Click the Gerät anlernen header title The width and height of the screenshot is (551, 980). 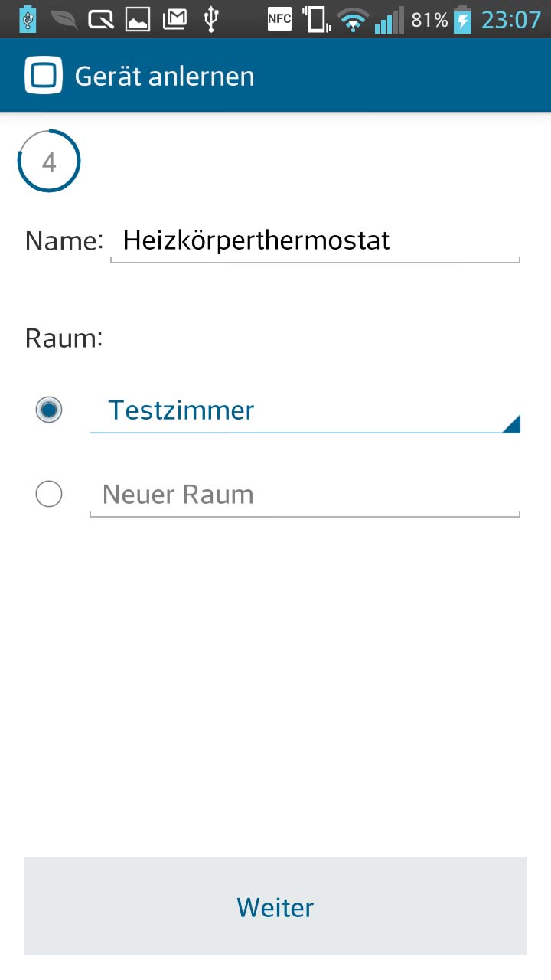[x=165, y=77]
